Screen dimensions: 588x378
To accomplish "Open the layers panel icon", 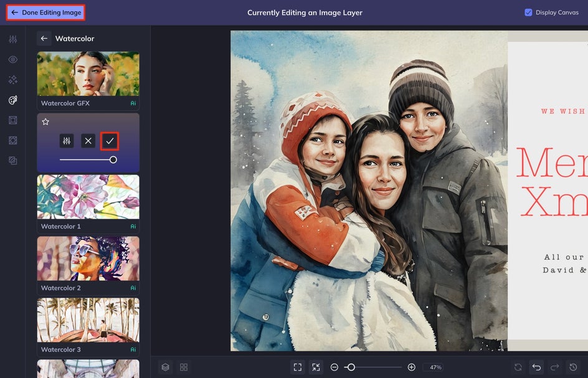I will [x=166, y=367].
